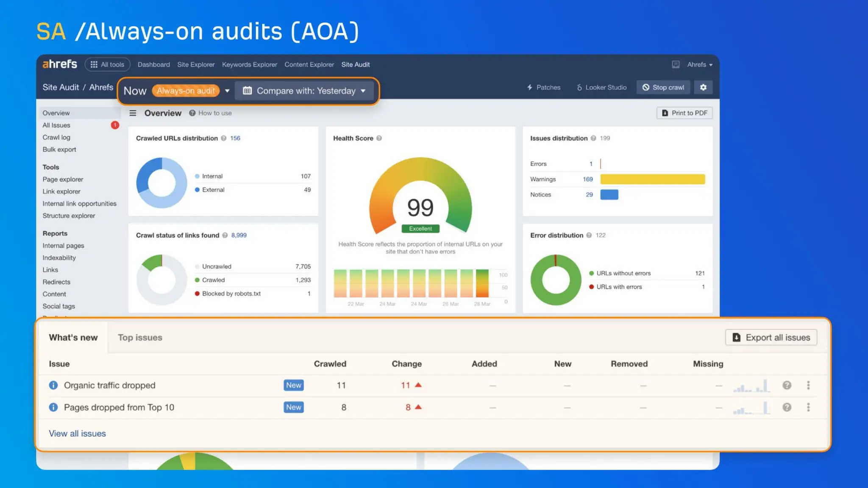This screenshot has width=868, height=488.
Task: Click the Site Audit breadcrumb link
Action: 61,87
